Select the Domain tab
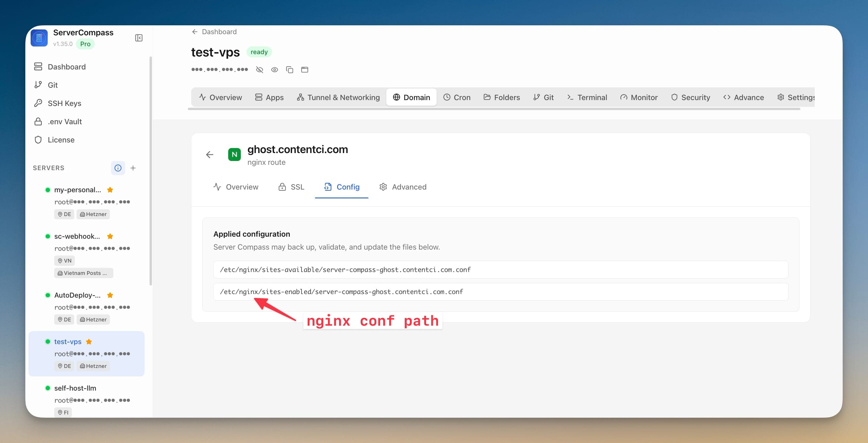This screenshot has width=868, height=443. pos(411,97)
